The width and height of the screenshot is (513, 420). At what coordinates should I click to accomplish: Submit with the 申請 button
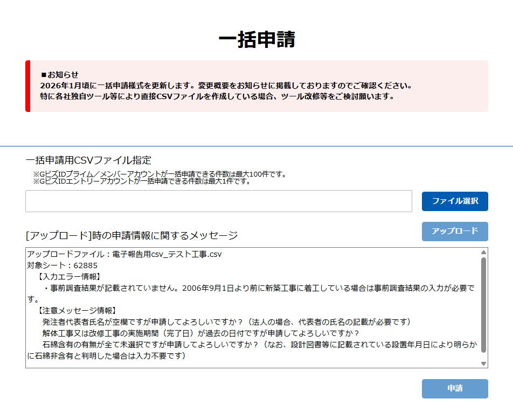(454, 388)
